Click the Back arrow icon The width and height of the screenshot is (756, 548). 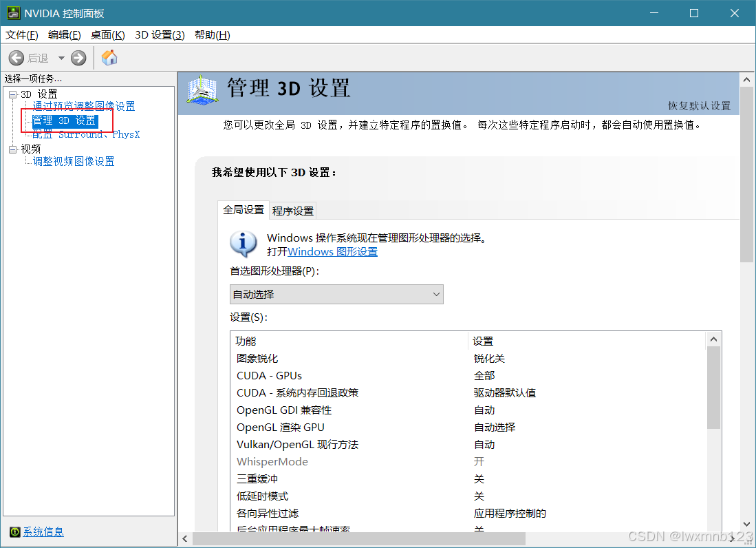(x=17, y=59)
